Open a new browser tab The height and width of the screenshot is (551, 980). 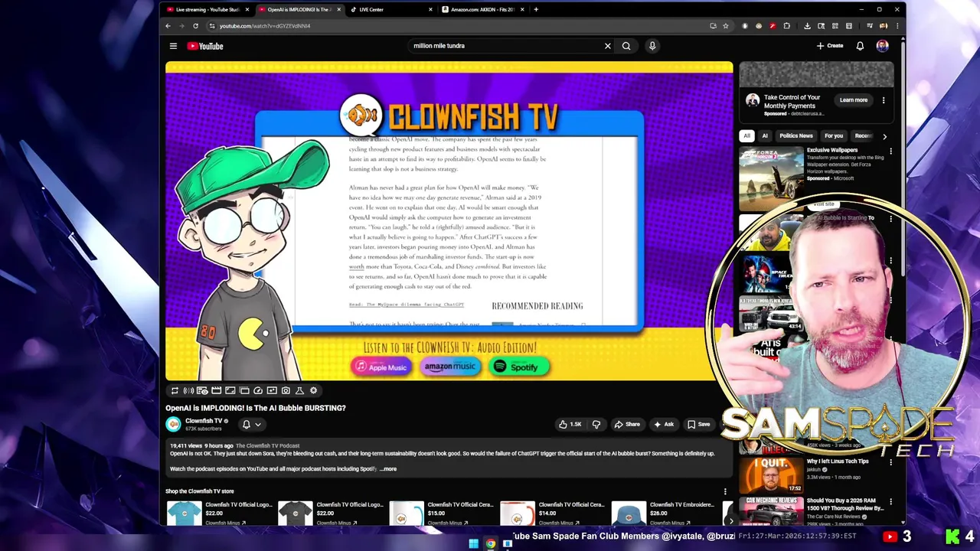(536, 10)
